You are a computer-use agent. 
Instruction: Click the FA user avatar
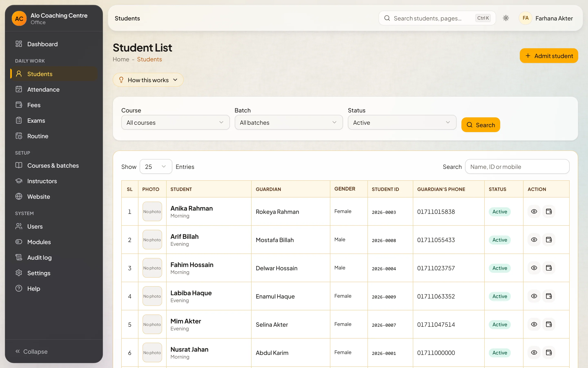coord(525,18)
